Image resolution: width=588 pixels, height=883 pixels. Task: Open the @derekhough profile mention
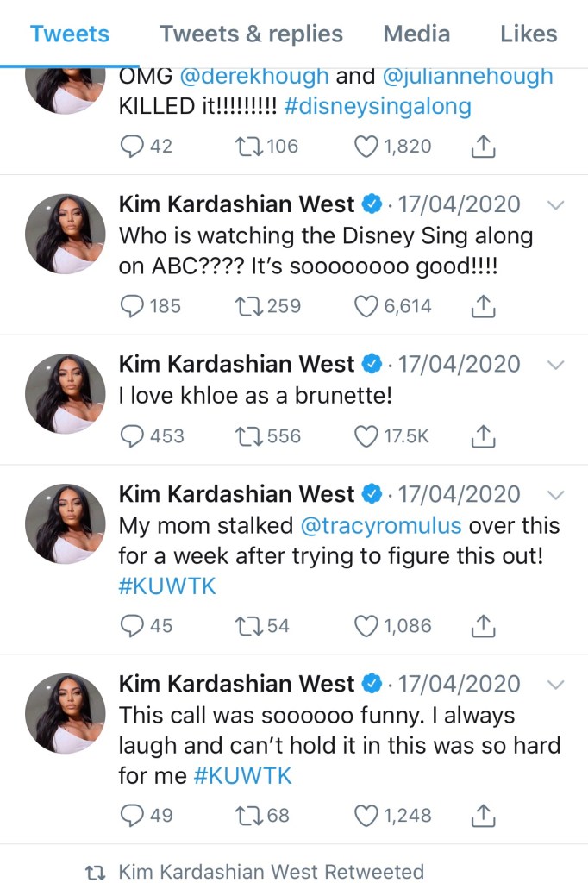254,76
